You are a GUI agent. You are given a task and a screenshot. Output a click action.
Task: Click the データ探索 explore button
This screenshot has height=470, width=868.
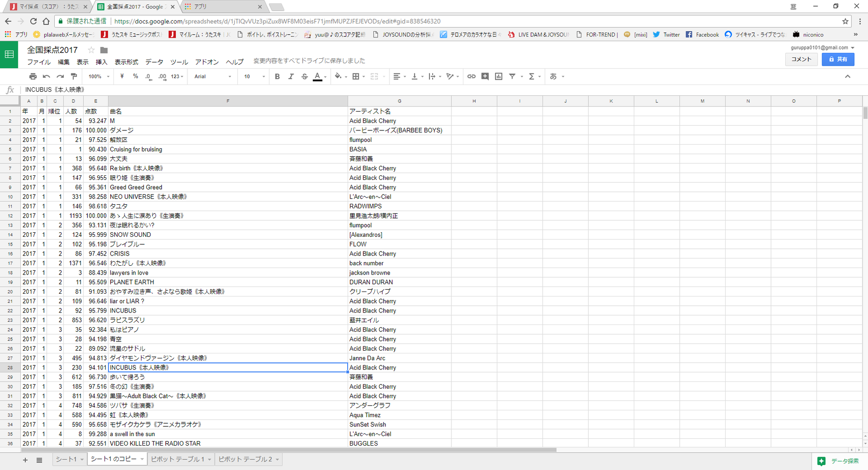(x=839, y=461)
